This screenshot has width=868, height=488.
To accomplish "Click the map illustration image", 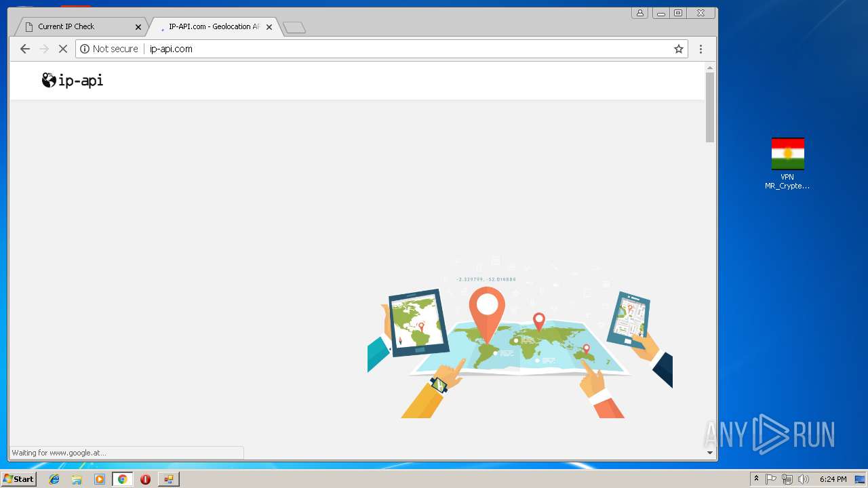I will (x=520, y=337).
